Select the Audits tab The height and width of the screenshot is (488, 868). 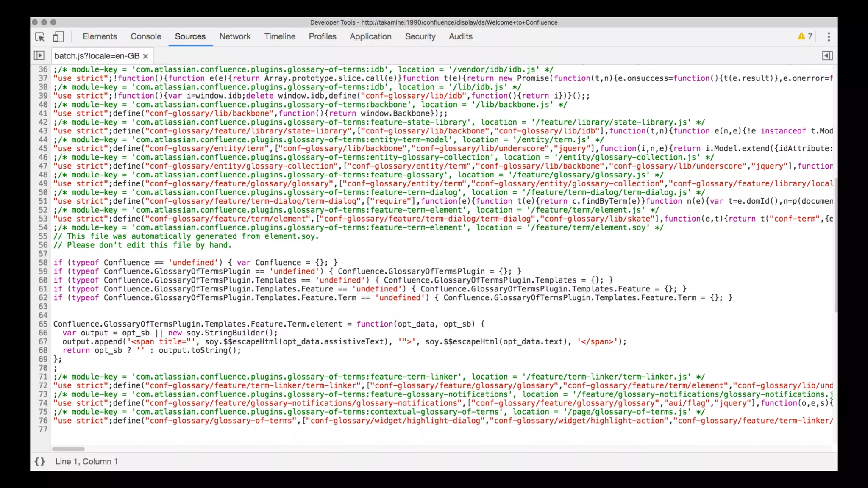coord(460,36)
